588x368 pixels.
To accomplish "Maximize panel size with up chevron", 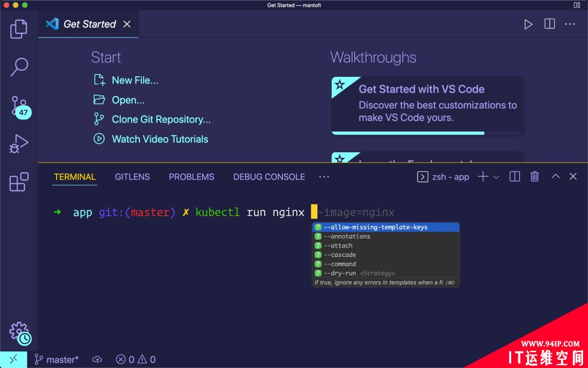I will [555, 176].
